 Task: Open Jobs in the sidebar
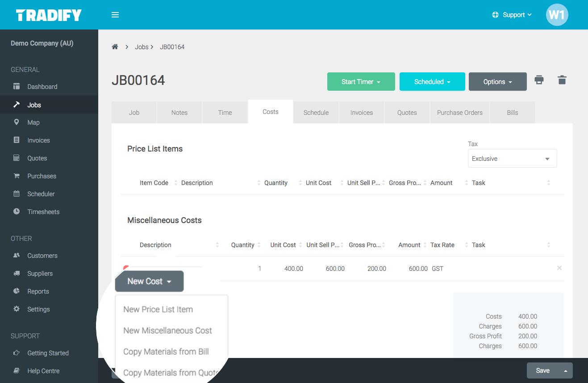[49, 105]
